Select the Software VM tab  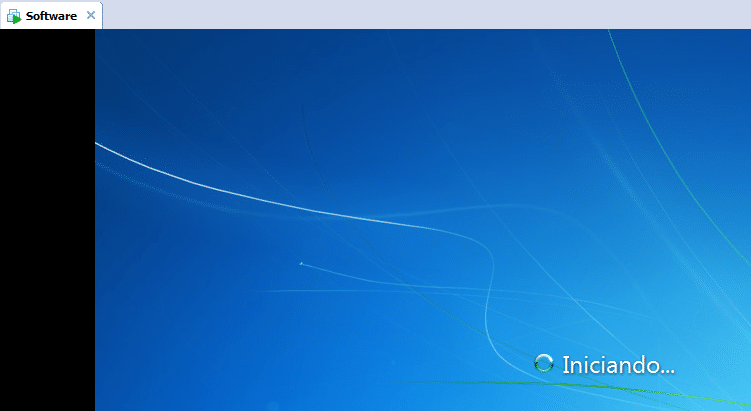(51, 16)
